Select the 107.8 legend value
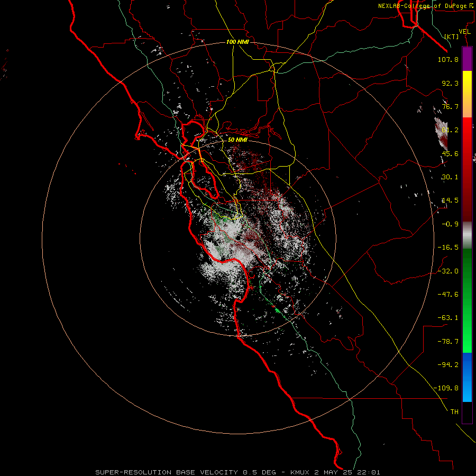 pyautogui.click(x=448, y=59)
